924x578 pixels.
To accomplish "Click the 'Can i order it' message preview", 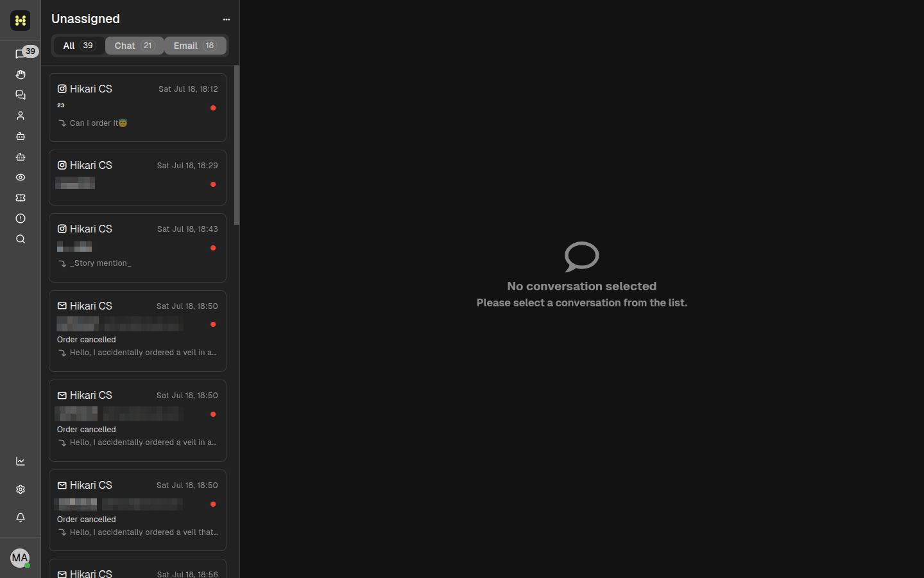I will 98,123.
